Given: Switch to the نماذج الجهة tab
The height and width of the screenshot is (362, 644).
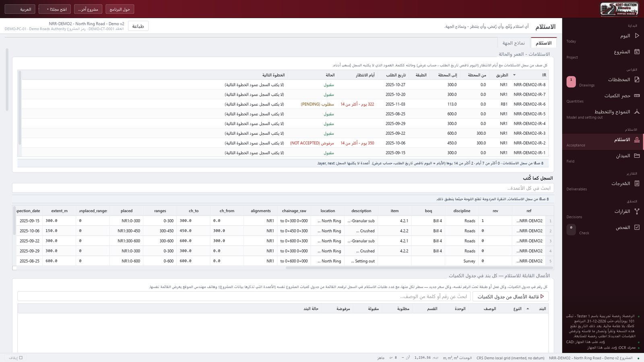Looking at the screenshot, I should 514,43.
